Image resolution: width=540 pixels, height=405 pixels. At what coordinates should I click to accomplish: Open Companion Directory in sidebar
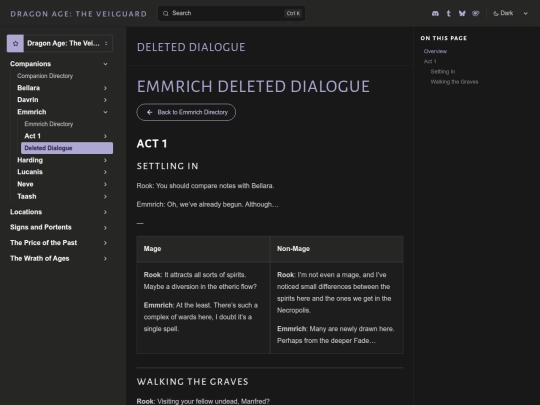point(45,76)
